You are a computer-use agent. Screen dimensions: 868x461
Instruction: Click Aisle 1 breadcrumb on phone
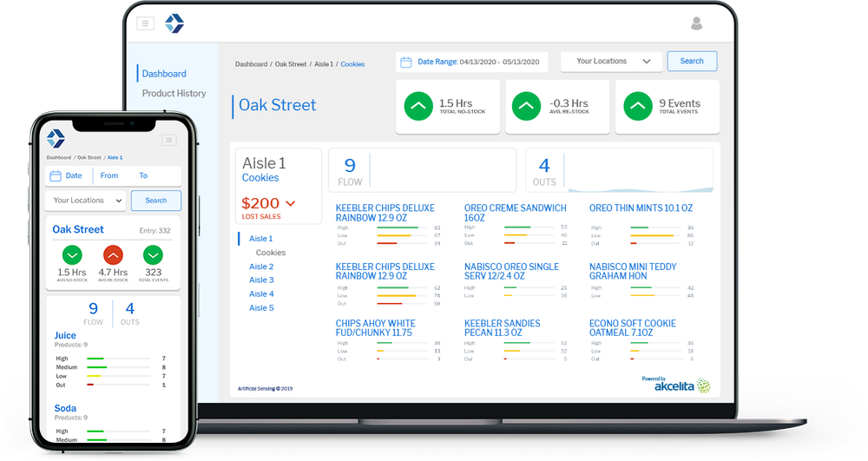[115, 158]
